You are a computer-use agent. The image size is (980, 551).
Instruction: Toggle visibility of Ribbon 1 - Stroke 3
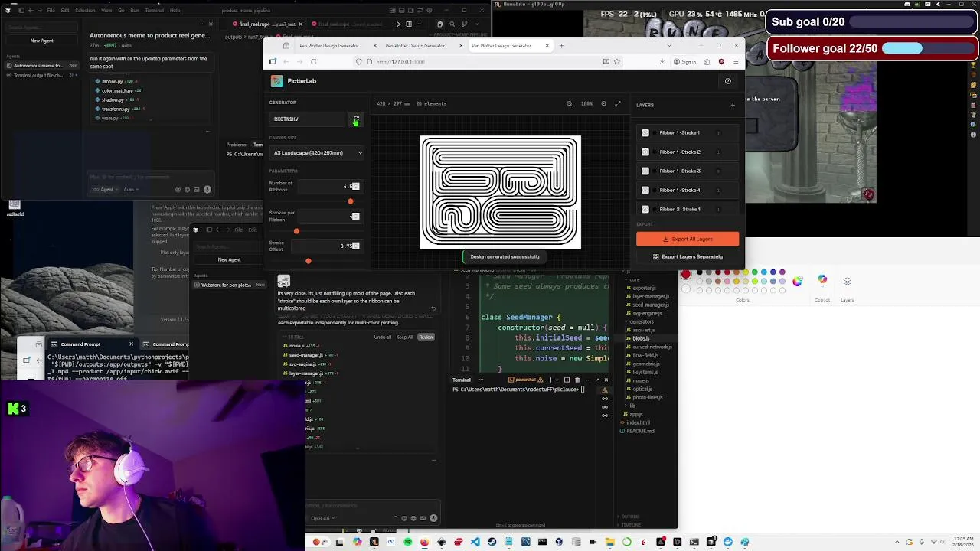[645, 171]
